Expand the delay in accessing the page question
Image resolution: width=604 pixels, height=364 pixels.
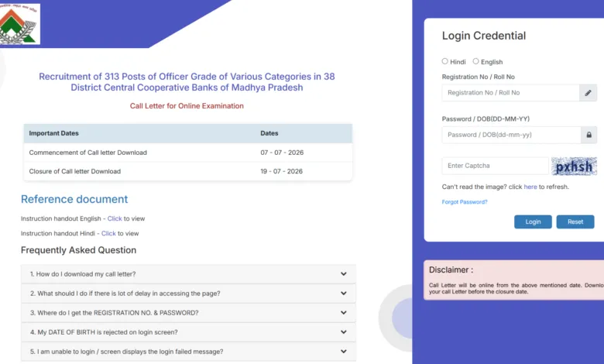[188, 294]
